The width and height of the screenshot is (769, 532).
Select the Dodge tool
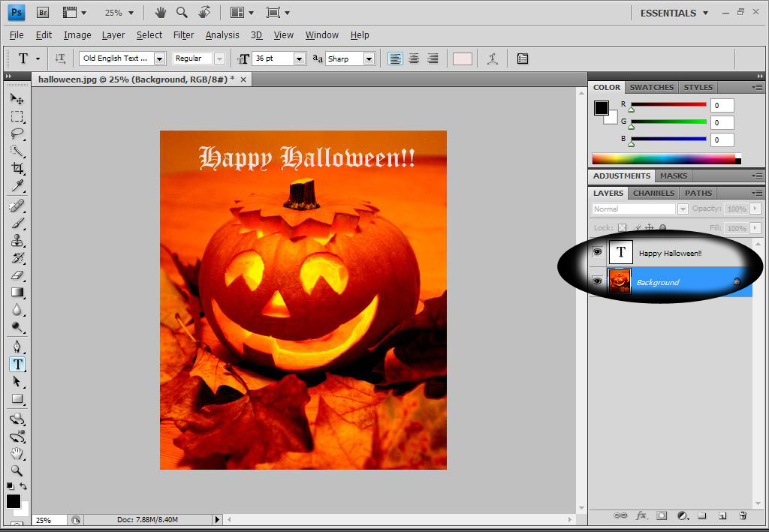point(17,326)
